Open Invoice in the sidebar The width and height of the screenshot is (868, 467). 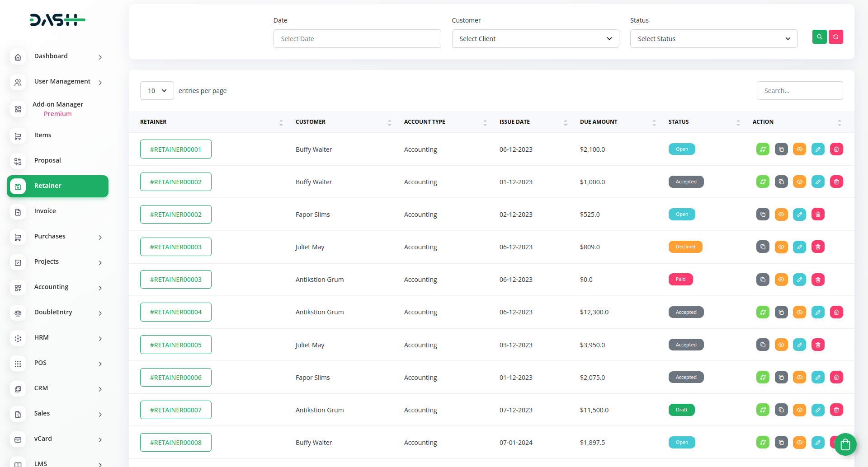(45, 211)
